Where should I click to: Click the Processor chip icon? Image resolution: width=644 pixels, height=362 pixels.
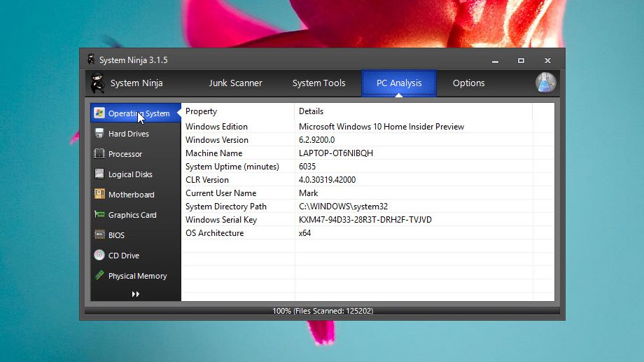pyautogui.click(x=99, y=153)
